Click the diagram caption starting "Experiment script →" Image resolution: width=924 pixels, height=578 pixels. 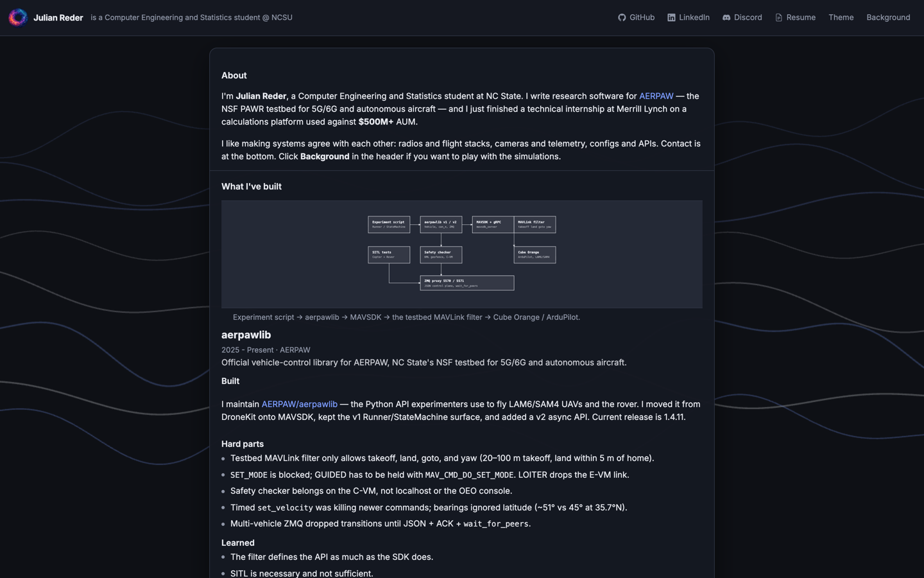406,317
